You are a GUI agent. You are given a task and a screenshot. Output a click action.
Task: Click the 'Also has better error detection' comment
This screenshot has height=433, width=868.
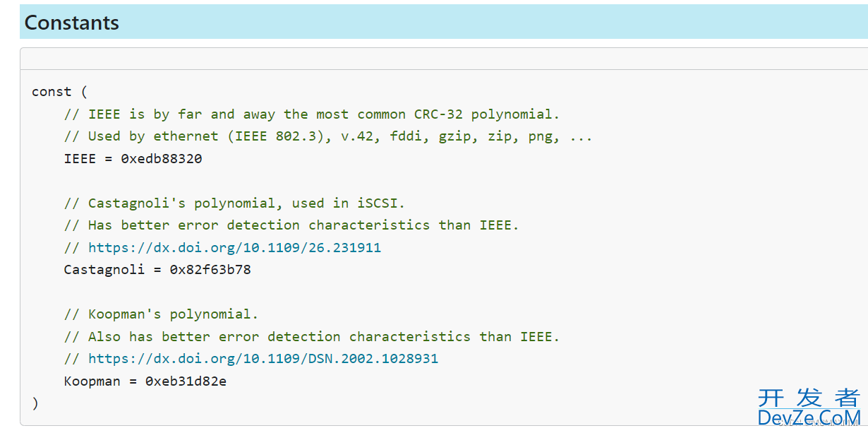[312, 336]
